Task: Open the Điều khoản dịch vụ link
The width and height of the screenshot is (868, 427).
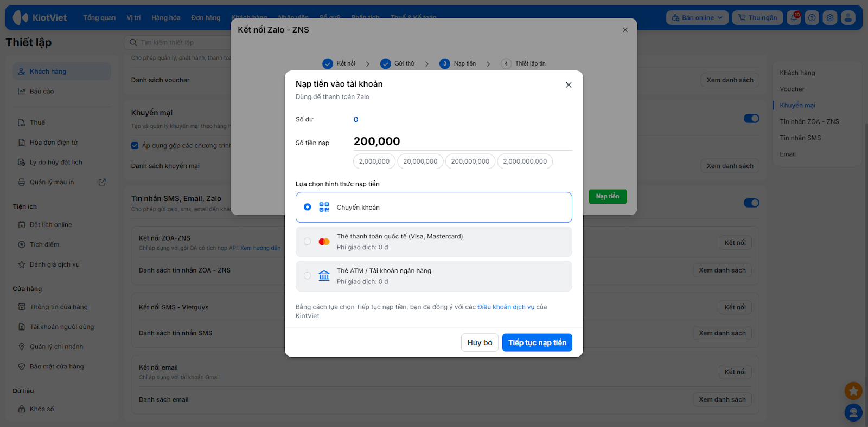Action: pos(506,307)
